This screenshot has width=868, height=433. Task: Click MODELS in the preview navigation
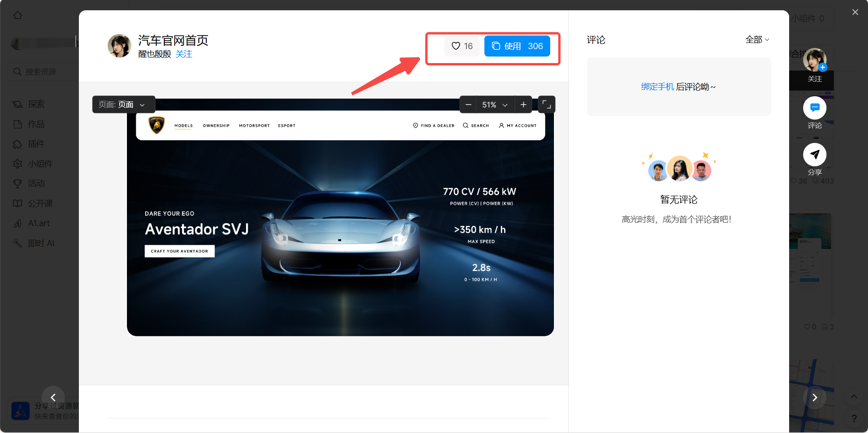[x=183, y=126]
